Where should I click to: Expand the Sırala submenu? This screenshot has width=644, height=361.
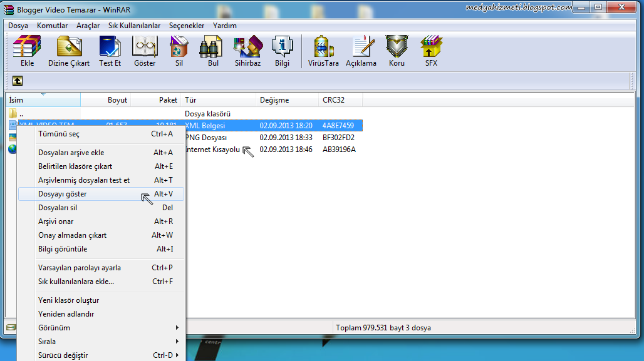[x=101, y=342]
